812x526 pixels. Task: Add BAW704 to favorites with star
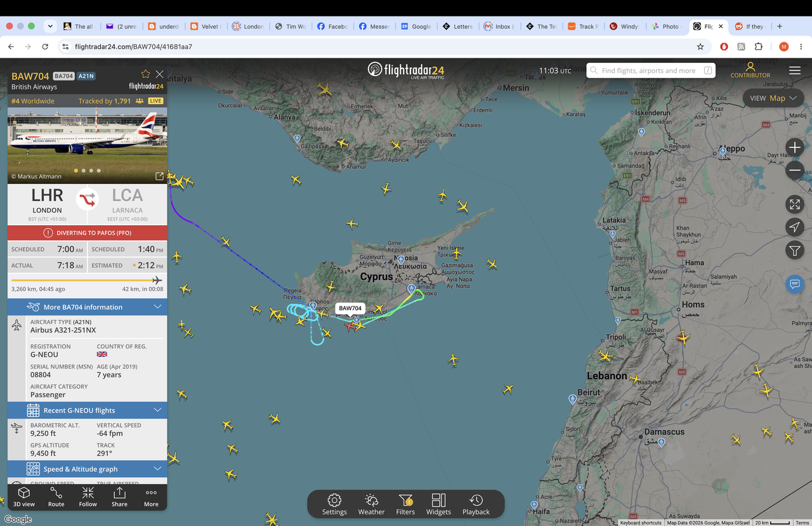tap(145, 74)
